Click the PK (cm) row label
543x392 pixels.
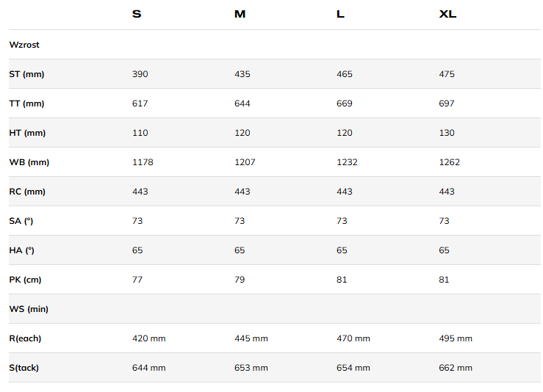point(25,280)
